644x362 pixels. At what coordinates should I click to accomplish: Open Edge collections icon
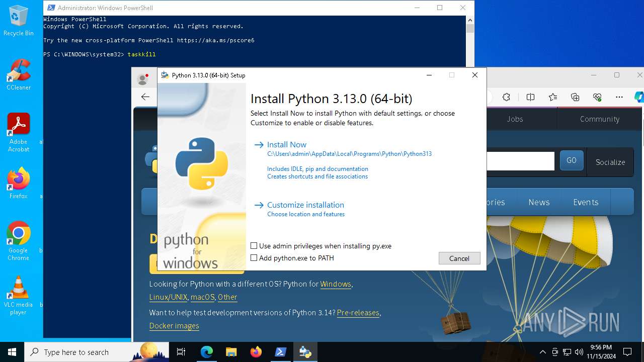[x=575, y=97]
